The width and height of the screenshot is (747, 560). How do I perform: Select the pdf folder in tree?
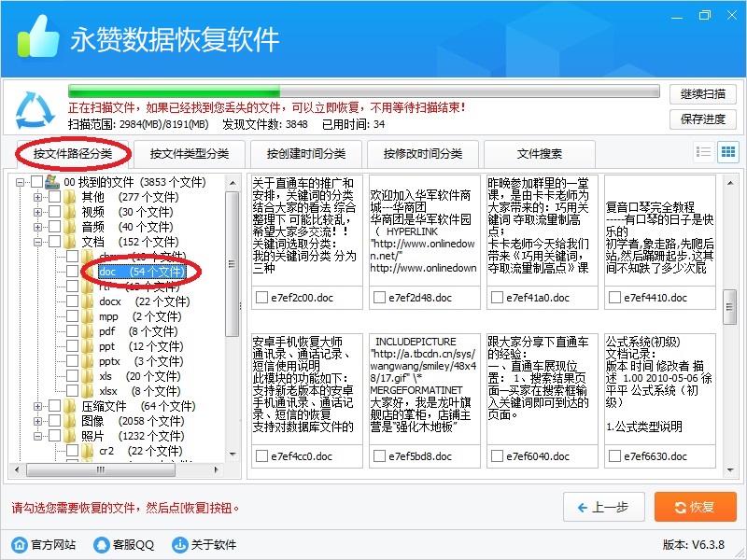107,331
